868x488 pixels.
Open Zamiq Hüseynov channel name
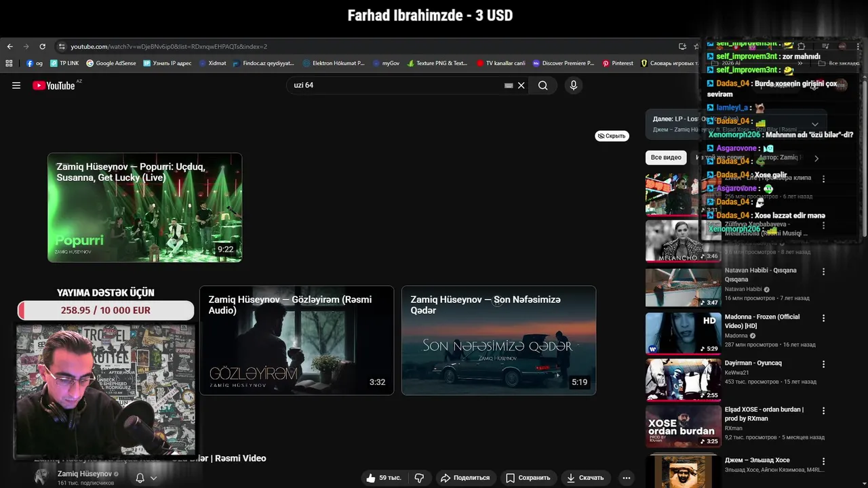point(84,474)
